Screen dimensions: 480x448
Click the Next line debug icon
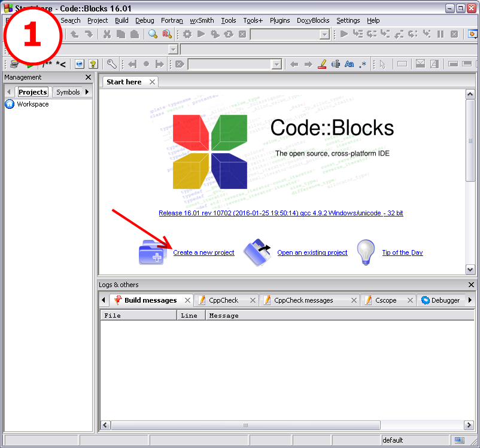click(x=372, y=34)
